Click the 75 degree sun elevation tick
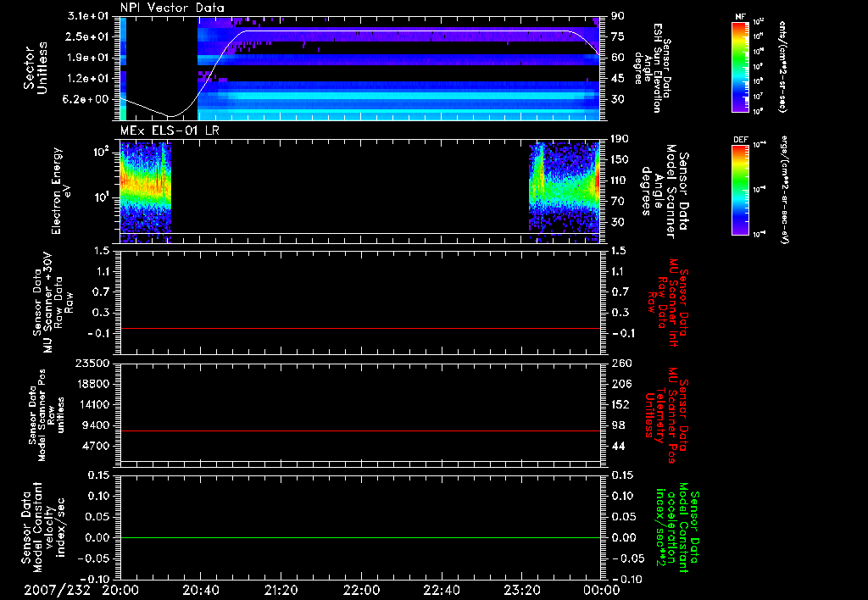Screen dimensions: 868x600 tap(618, 36)
